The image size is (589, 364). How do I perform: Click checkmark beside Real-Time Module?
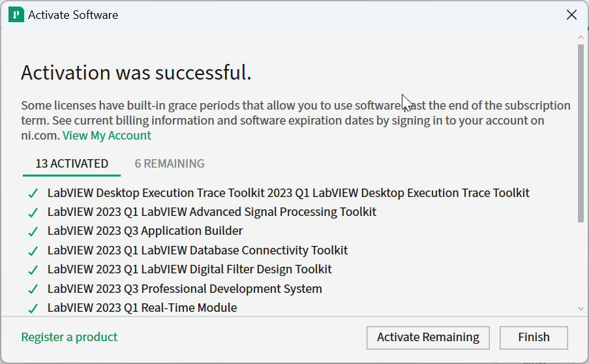tap(33, 309)
